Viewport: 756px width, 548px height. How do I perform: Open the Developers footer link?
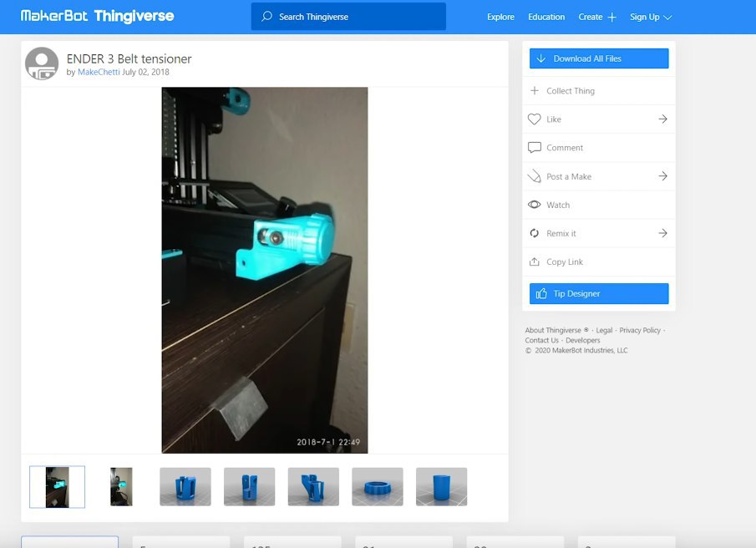583,340
